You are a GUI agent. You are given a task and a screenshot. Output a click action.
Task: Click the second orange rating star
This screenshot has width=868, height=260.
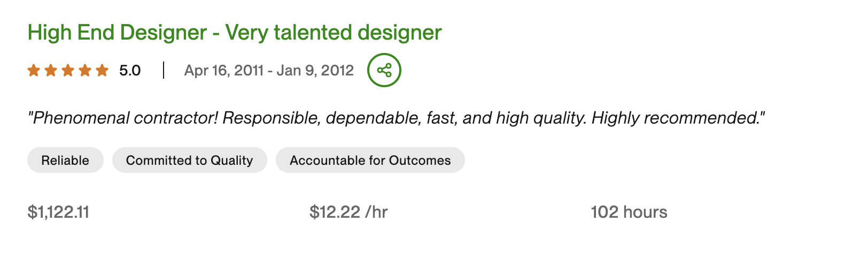[51, 70]
